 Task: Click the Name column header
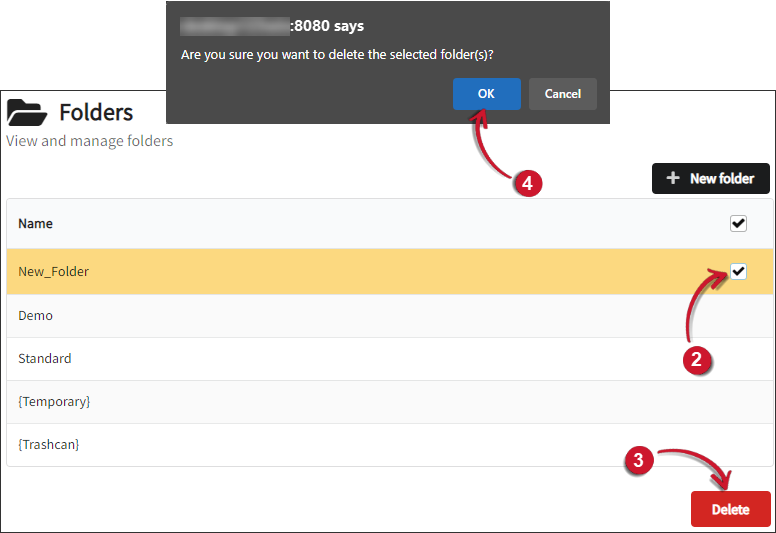click(x=36, y=224)
